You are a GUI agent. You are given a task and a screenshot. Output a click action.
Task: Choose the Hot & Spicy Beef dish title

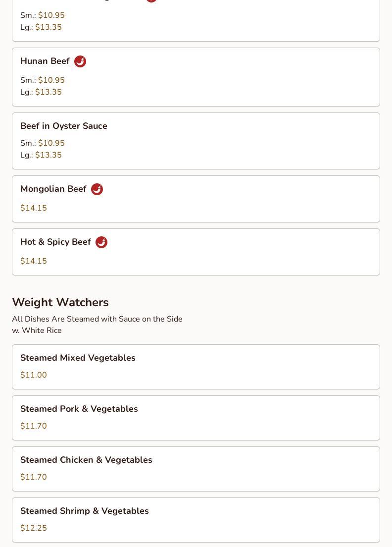click(x=56, y=242)
